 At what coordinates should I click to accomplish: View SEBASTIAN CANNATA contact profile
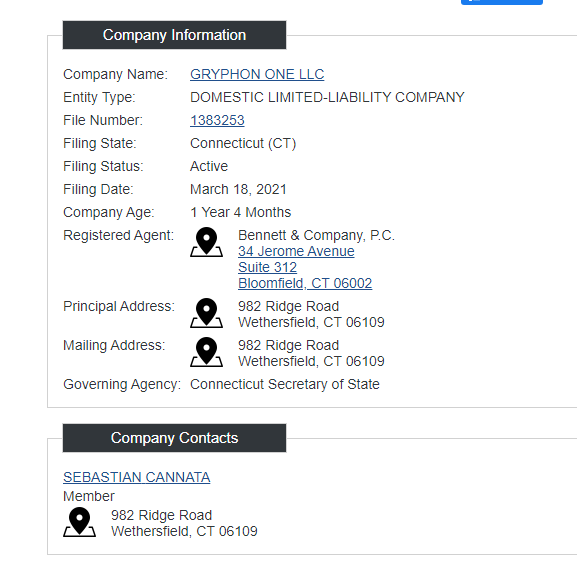point(137,477)
